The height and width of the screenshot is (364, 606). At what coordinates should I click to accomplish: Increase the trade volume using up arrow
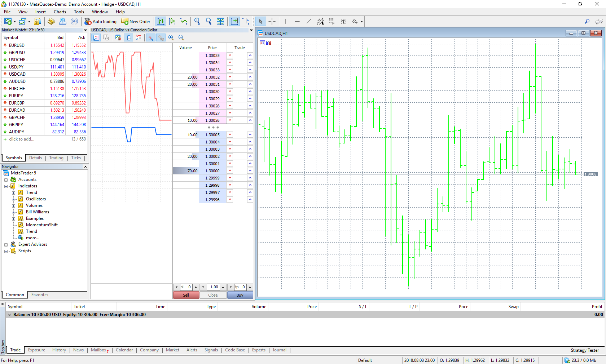pos(223,287)
